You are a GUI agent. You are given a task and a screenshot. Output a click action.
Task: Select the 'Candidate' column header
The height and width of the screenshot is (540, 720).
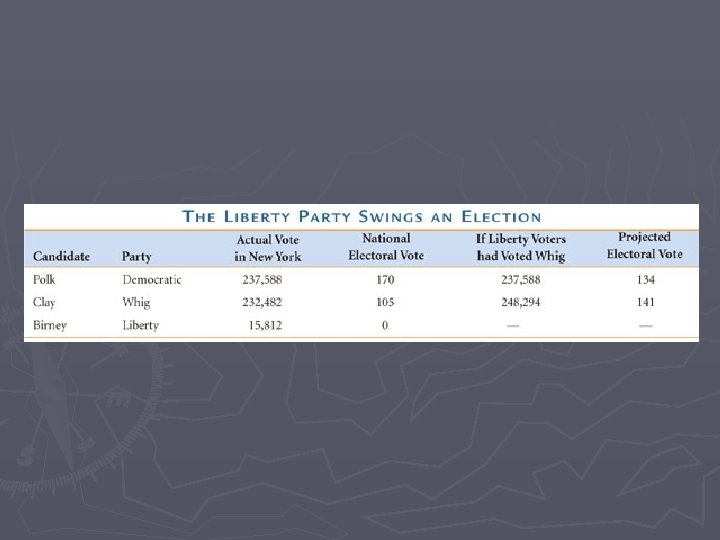tap(62, 256)
